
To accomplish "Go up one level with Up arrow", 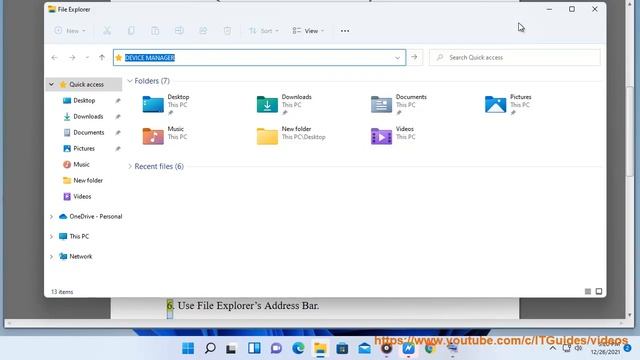I will 102,58.
